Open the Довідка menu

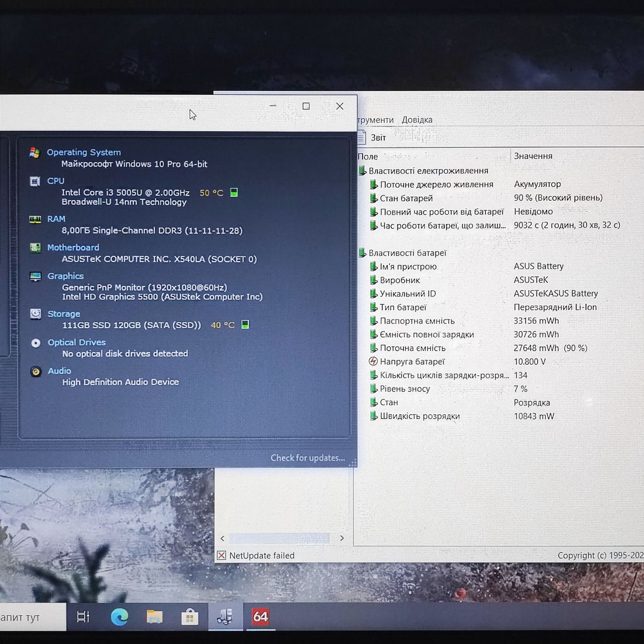click(x=417, y=120)
